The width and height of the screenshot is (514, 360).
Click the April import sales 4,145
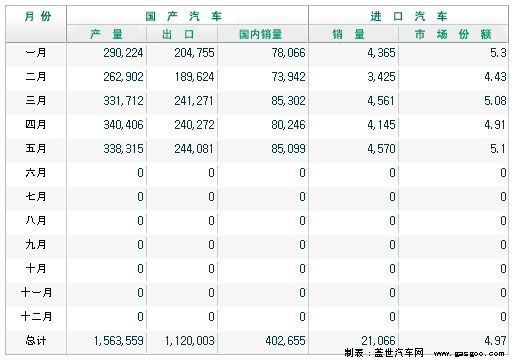coord(381,125)
